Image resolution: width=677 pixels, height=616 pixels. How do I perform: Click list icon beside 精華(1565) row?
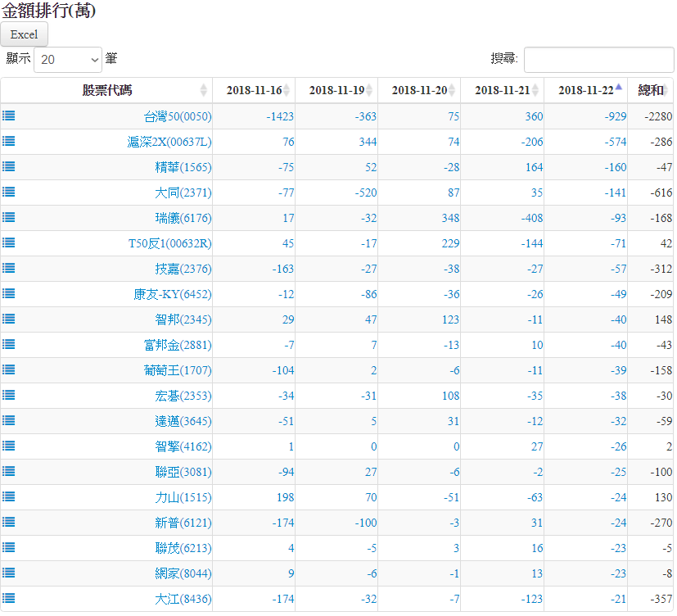(8, 167)
